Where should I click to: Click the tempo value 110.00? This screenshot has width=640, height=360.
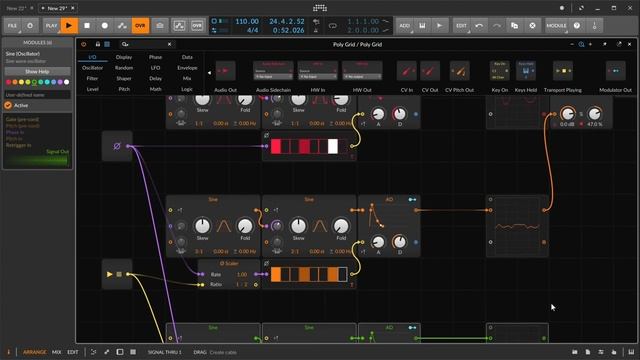tap(247, 21)
